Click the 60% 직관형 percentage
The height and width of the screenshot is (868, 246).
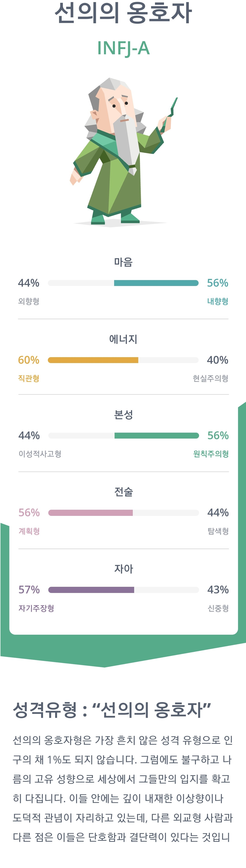pos(29,360)
